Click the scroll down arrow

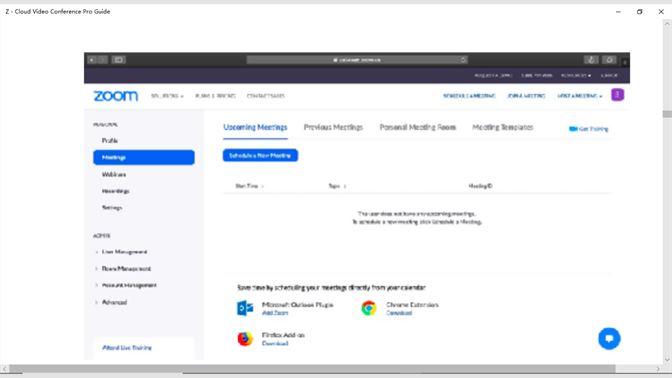[667, 360]
